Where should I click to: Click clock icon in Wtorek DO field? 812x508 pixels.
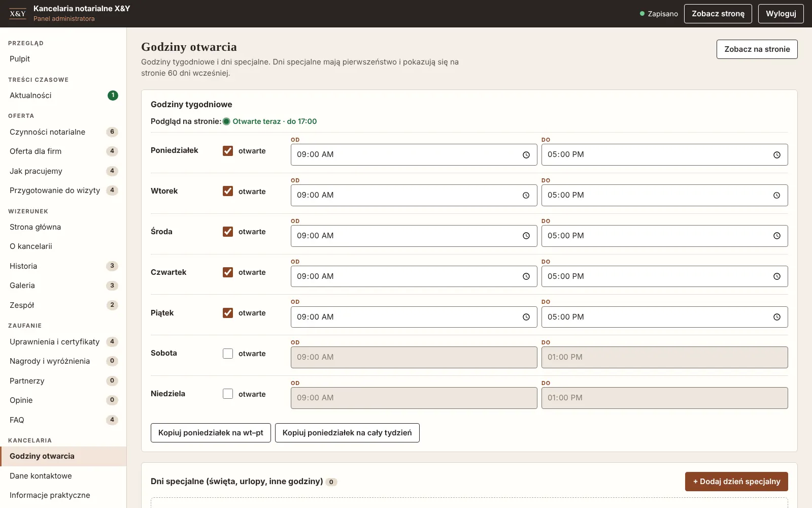coord(777,196)
